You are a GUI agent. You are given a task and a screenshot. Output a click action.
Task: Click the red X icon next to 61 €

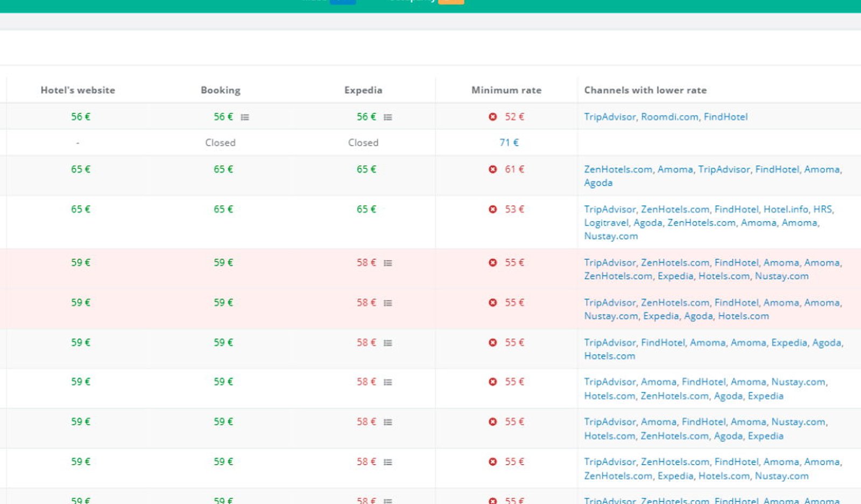492,169
